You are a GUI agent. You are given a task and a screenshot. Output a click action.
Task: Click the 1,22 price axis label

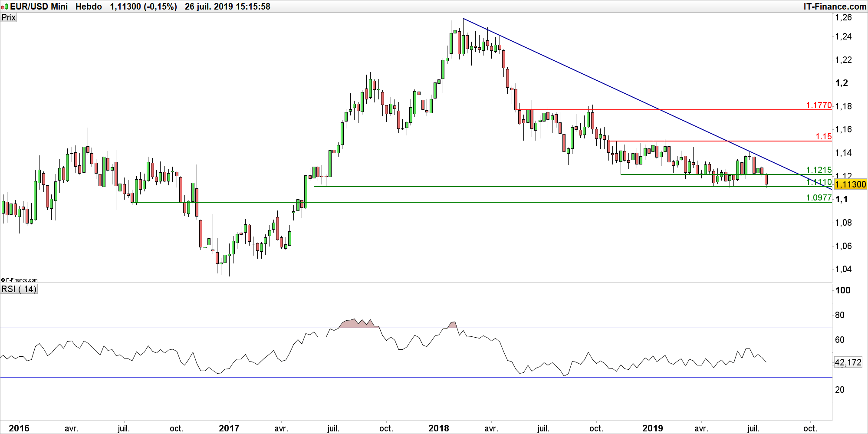coord(844,60)
